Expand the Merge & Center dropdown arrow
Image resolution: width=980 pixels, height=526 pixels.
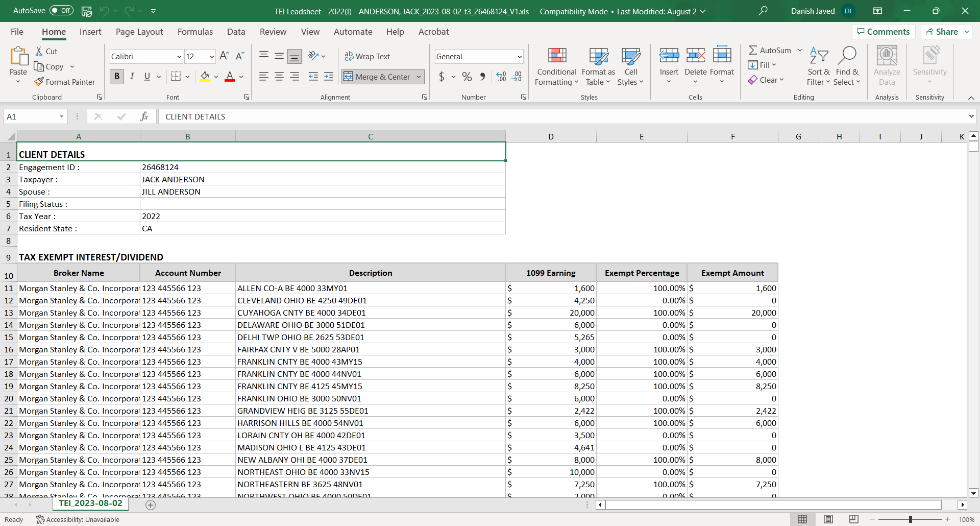(x=419, y=77)
